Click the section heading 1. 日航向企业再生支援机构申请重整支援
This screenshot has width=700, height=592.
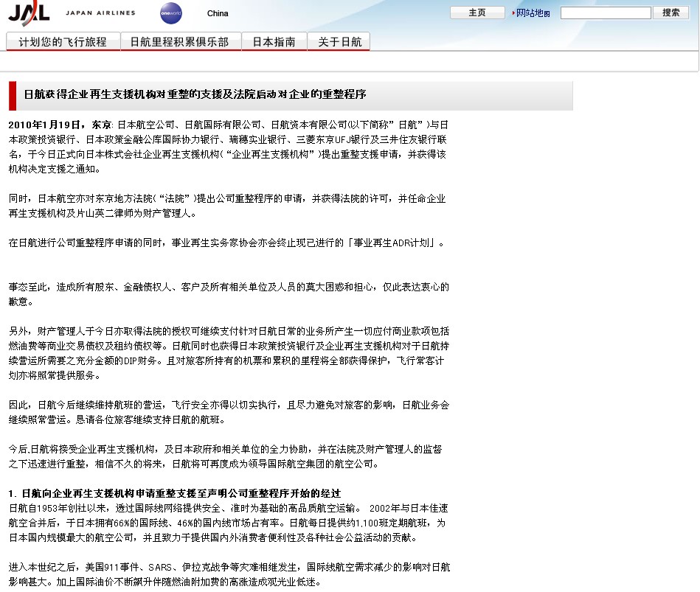[175, 493]
